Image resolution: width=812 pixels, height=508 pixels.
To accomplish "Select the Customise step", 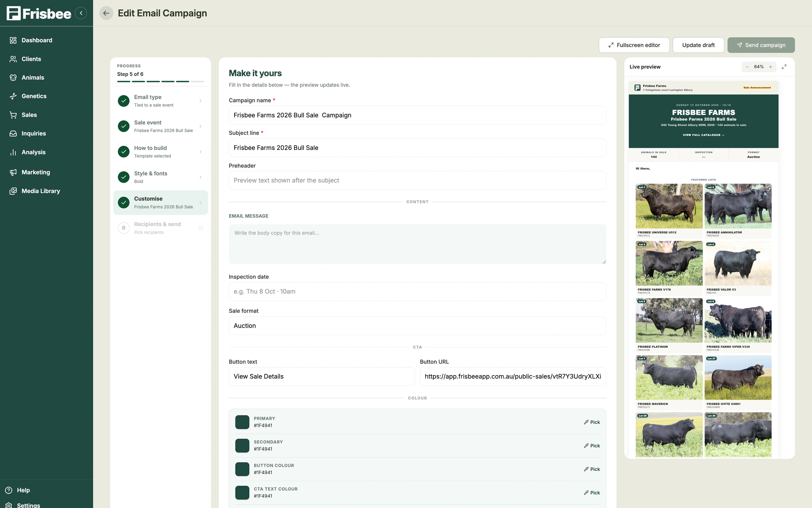I will [160, 203].
